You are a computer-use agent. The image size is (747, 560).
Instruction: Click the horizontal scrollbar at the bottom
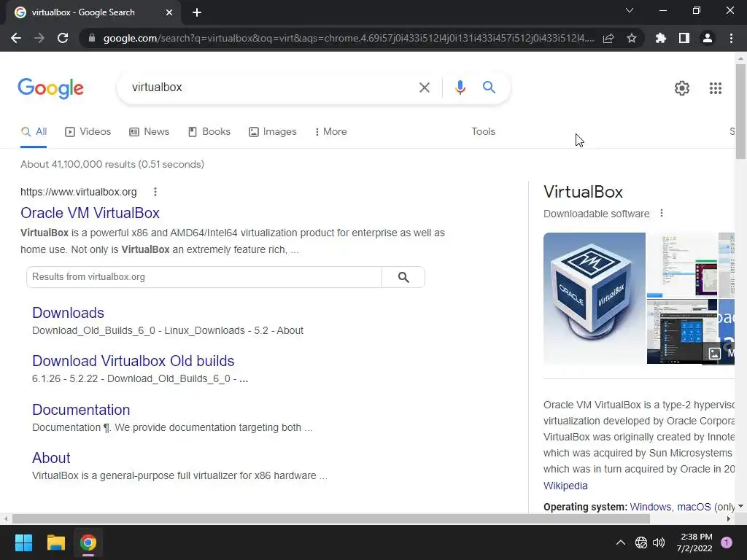pyautogui.click(x=331, y=518)
